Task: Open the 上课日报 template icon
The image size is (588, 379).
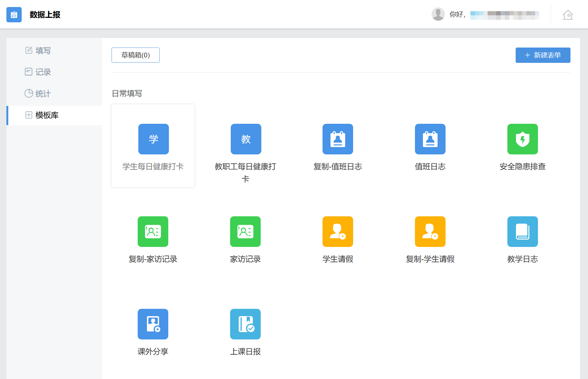Action: (245, 324)
